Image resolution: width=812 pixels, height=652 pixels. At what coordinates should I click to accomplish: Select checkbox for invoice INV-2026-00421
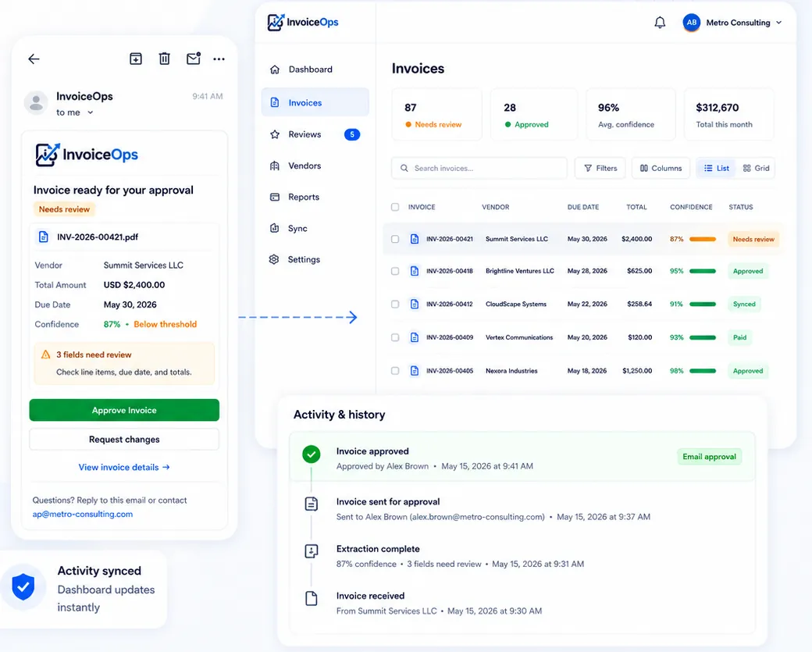click(x=395, y=239)
